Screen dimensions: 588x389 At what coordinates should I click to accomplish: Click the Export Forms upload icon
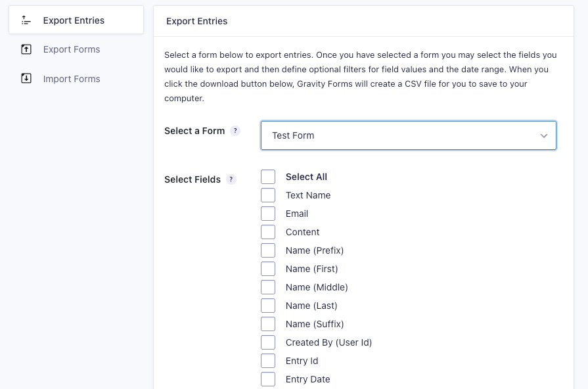click(x=26, y=49)
